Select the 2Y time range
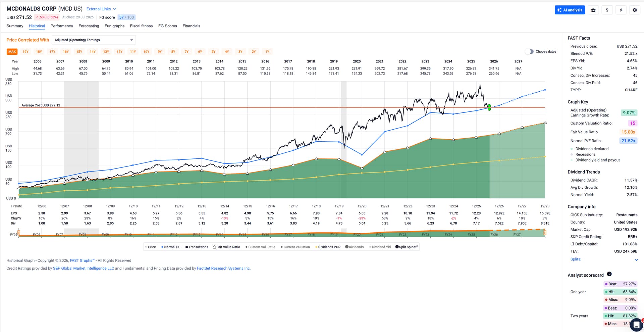This screenshot has width=644, height=332. click(x=254, y=52)
